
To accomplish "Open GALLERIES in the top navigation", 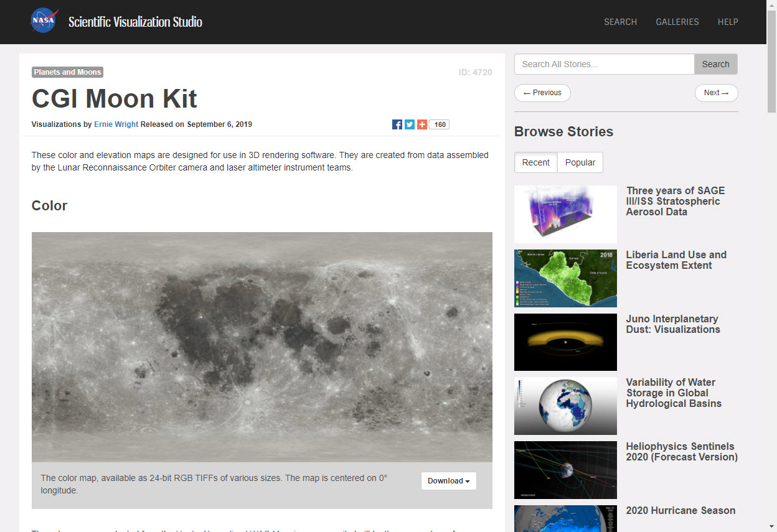I will click(677, 22).
